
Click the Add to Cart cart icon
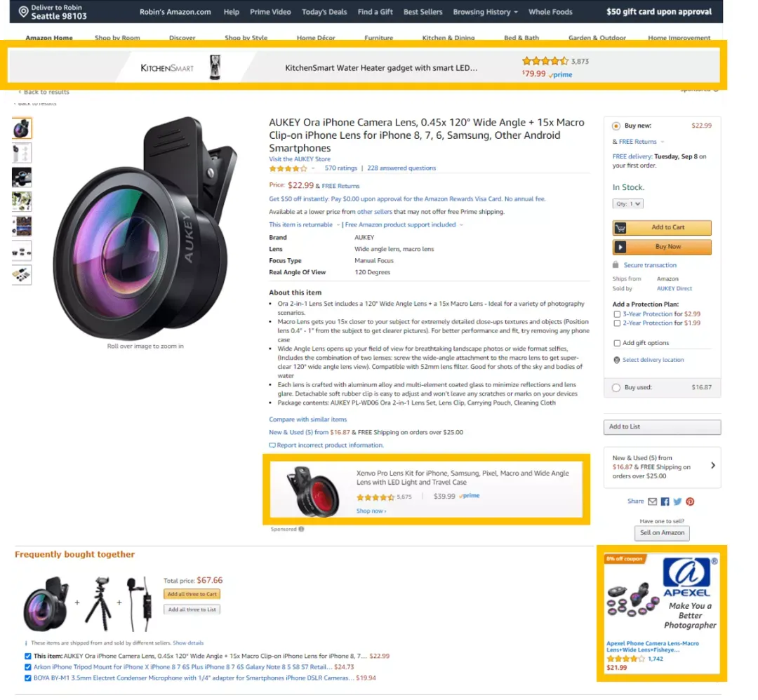pyautogui.click(x=620, y=227)
